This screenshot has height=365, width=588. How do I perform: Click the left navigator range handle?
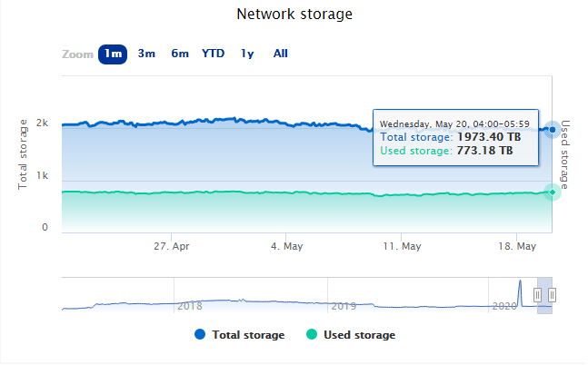(537, 295)
